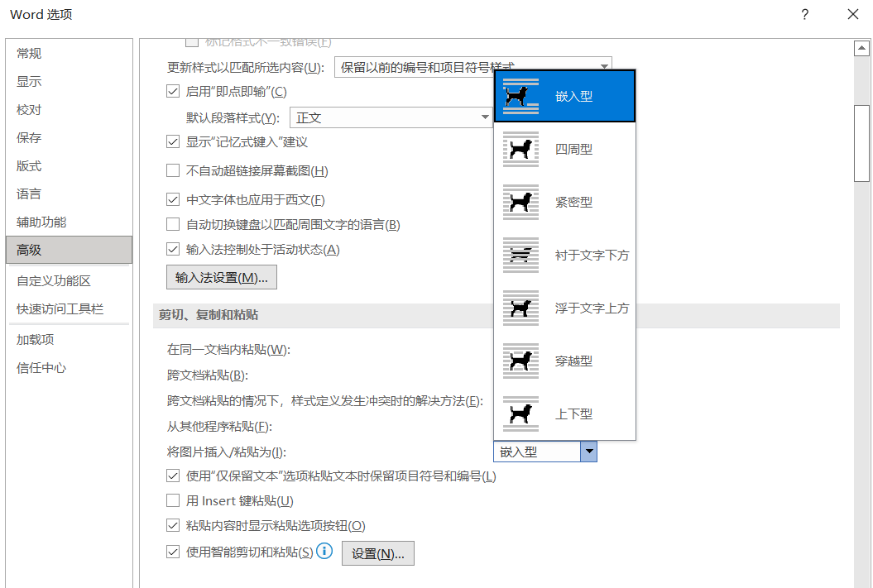Close the Word 选项 dialog

pyautogui.click(x=852, y=14)
